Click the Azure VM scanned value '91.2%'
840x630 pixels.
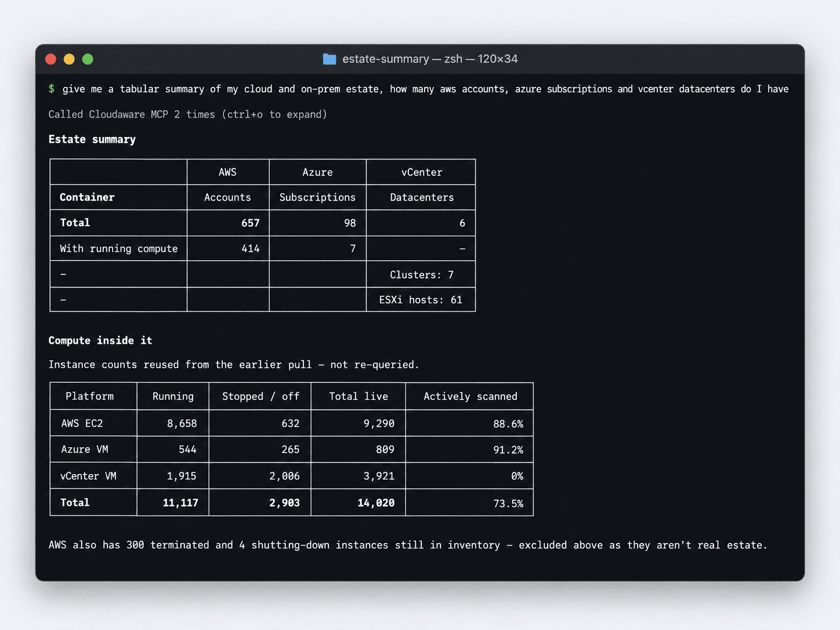(x=508, y=450)
